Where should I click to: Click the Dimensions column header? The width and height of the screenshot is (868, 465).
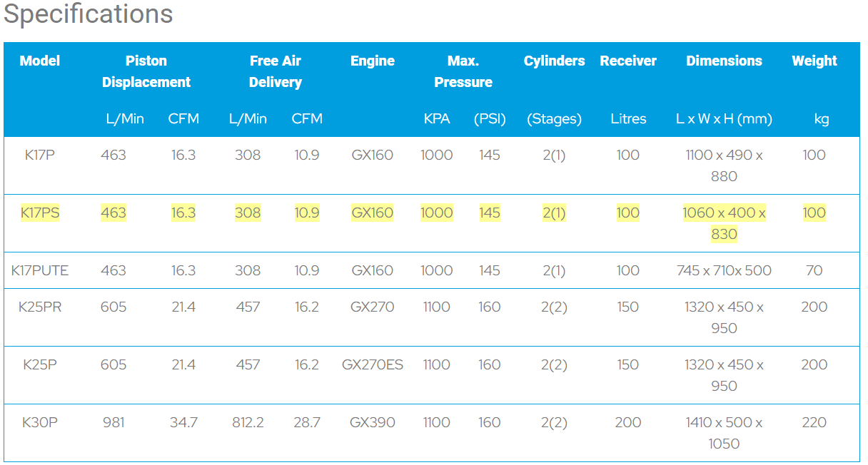[724, 61]
